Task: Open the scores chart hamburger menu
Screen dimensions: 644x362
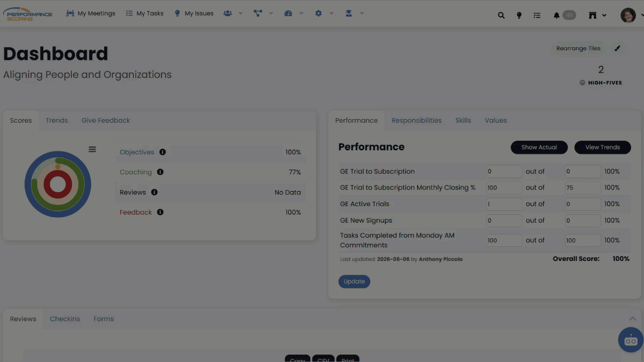Action: coord(92,149)
